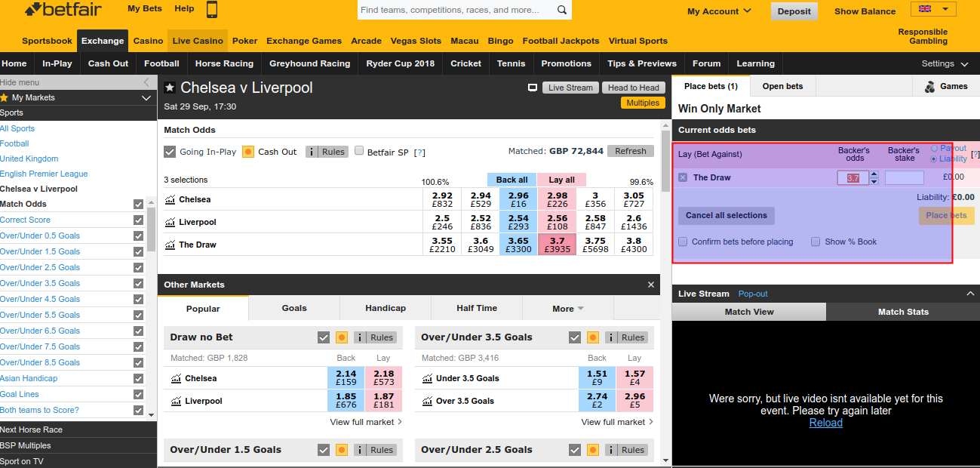Click the Betfair logo
Image resolution: width=980 pixels, height=468 pixels.
pos(63,10)
